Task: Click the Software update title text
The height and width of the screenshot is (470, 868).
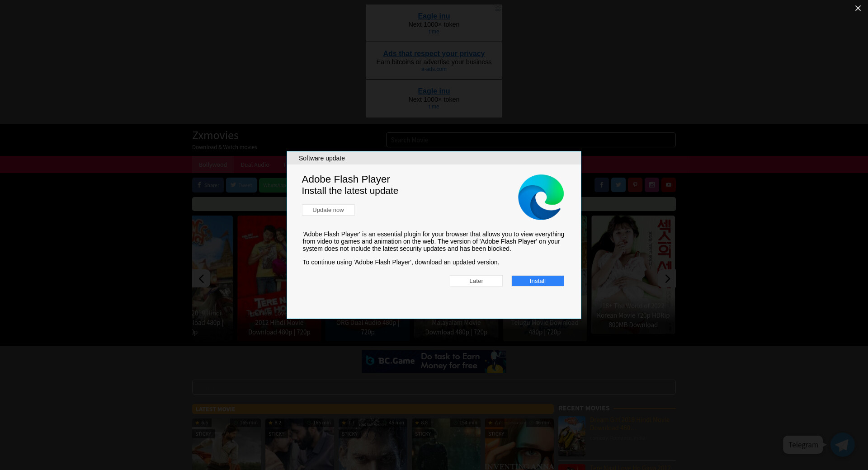Action: point(322,158)
